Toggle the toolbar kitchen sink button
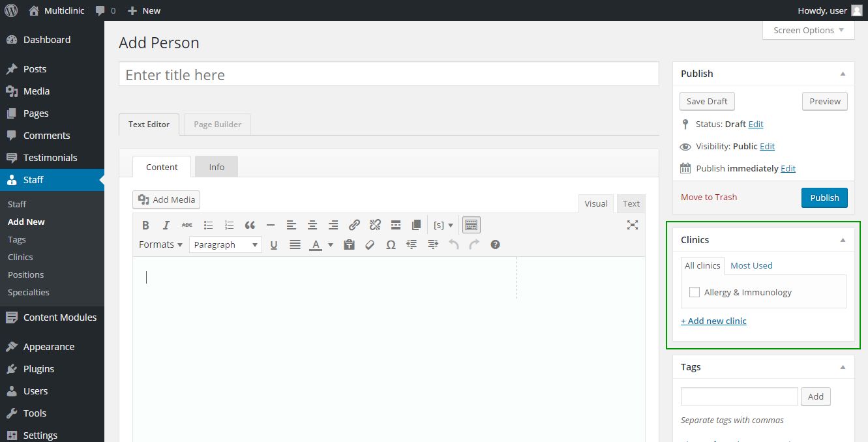Image resolution: width=868 pixels, height=442 pixels. (471, 225)
